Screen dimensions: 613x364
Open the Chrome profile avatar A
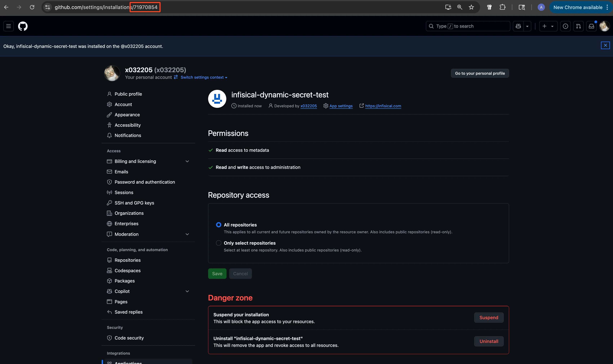[541, 7]
